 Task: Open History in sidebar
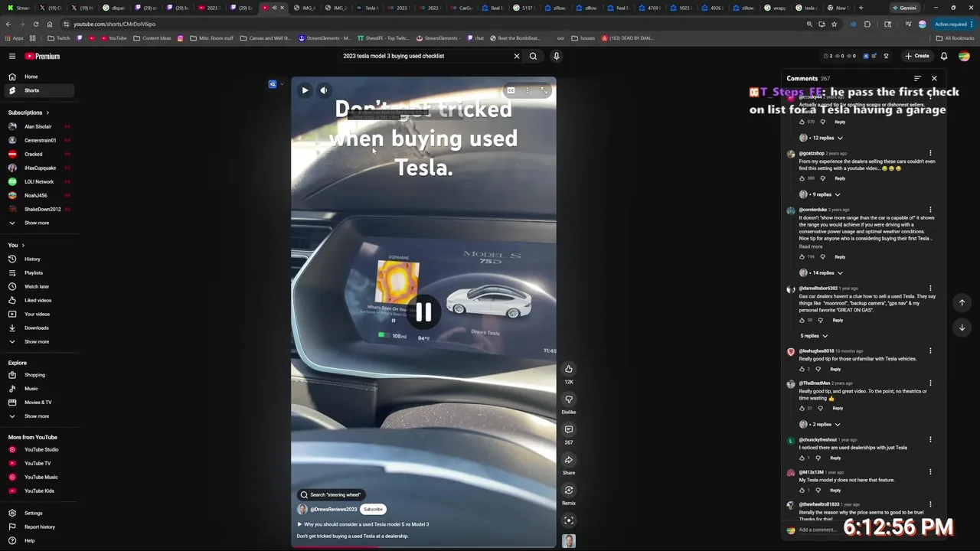tap(38, 259)
